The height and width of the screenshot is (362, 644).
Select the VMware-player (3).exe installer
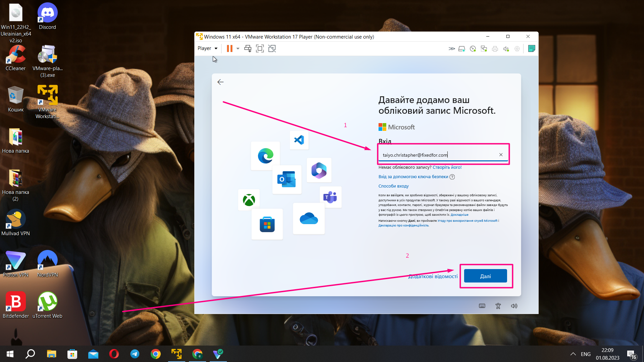(47, 61)
